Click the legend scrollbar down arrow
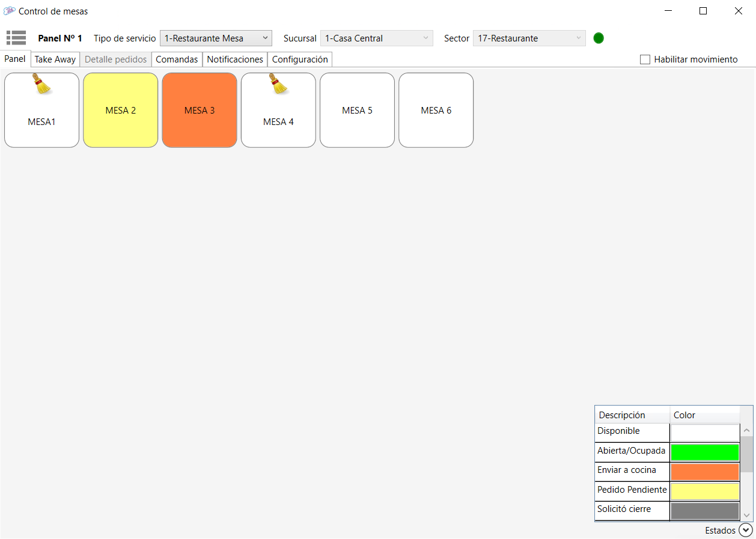This screenshot has height=539, width=756. click(x=746, y=515)
